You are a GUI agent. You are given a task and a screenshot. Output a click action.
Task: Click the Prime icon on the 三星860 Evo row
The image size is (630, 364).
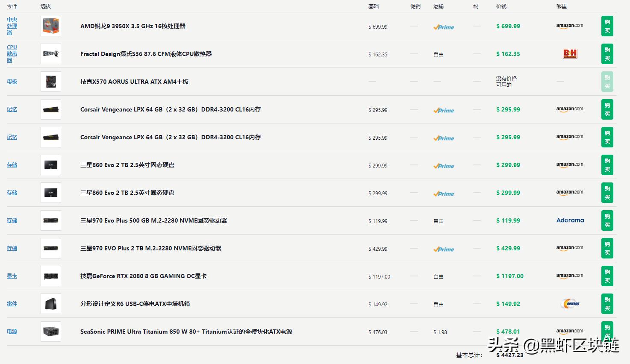pyautogui.click(x=443, y=166)
